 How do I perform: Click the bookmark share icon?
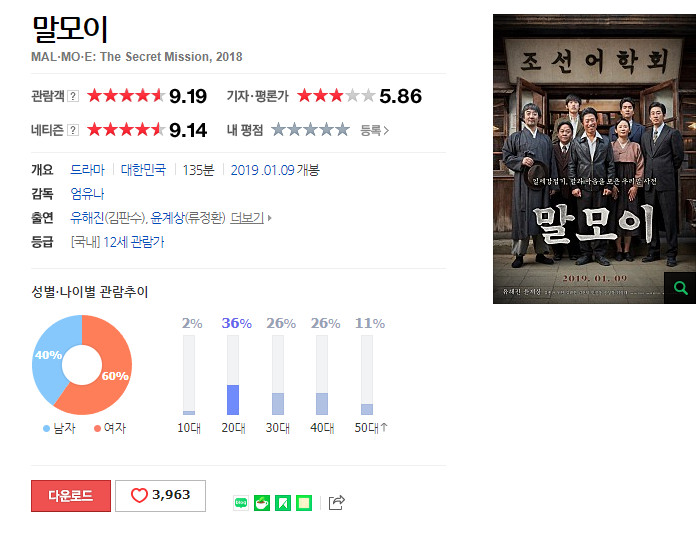(x=283, y=503)
